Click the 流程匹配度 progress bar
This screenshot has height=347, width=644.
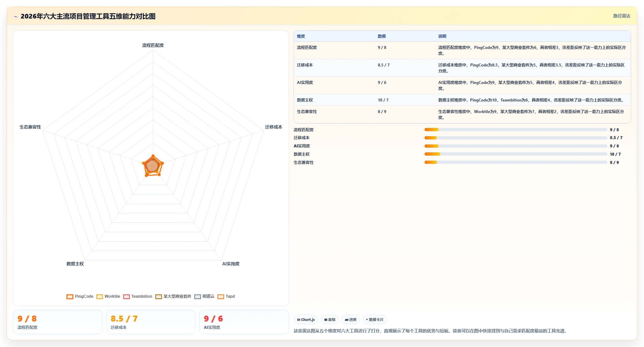tap(516, 130)
